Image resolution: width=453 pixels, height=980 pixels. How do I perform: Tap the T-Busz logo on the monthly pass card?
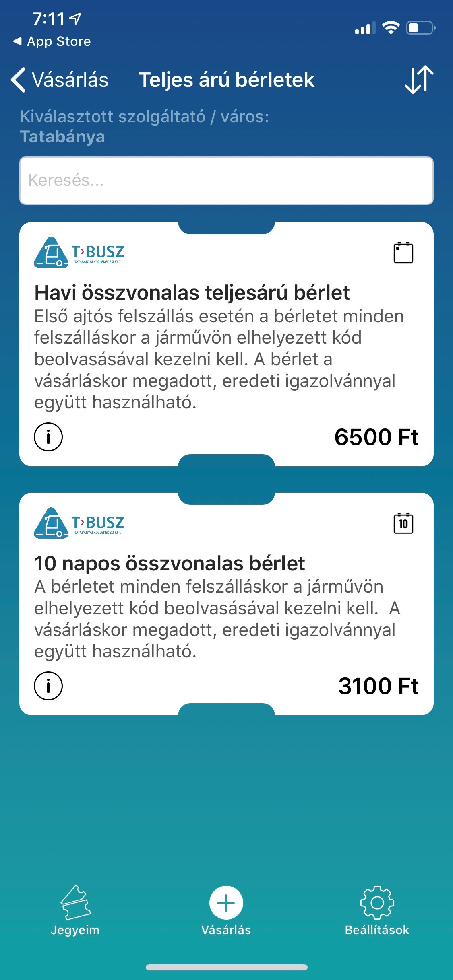coord(79,253)
